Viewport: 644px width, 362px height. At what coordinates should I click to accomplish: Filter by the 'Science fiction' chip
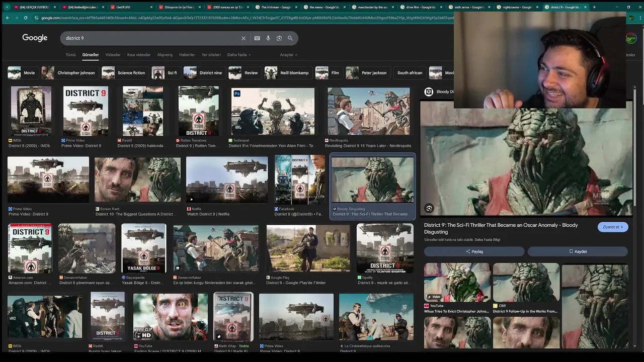(125, 73)
